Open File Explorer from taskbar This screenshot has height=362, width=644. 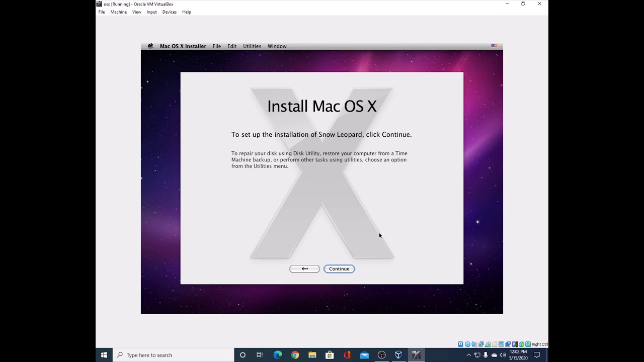[312, 355]
